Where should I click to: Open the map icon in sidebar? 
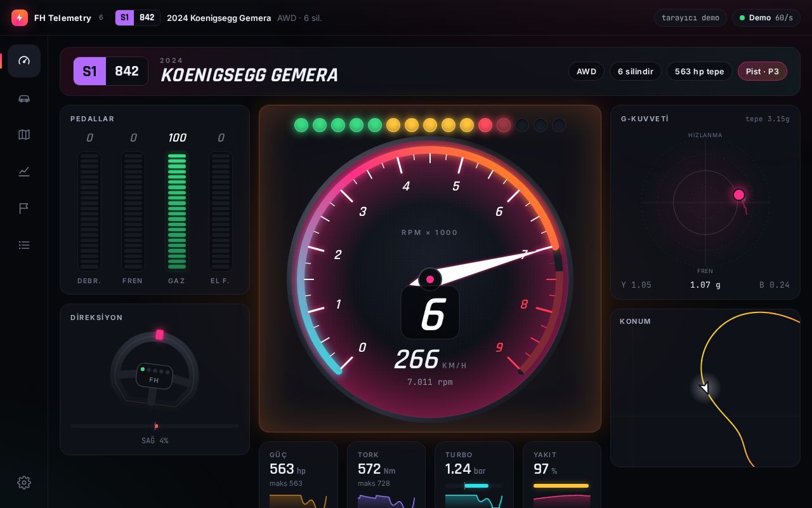tap(24, 135)
